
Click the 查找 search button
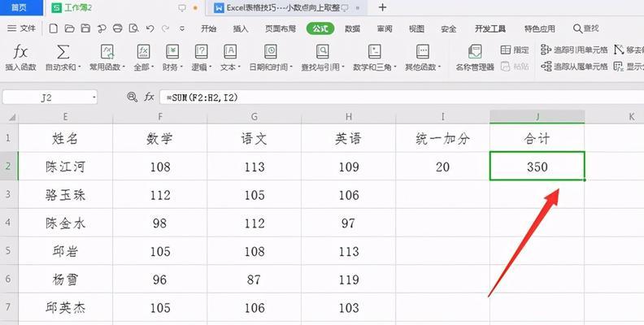(x=586, y=28)
